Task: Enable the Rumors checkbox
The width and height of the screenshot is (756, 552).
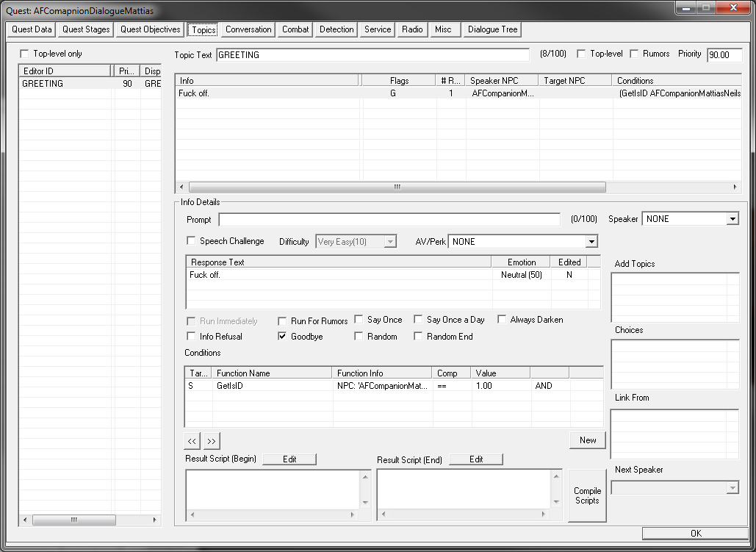Action: 634,54
